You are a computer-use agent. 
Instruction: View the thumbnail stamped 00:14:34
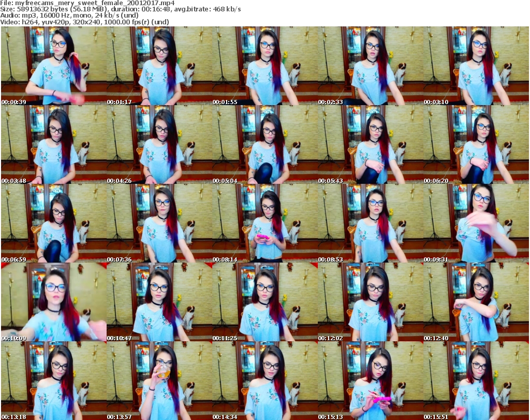(x=265, y=381)
